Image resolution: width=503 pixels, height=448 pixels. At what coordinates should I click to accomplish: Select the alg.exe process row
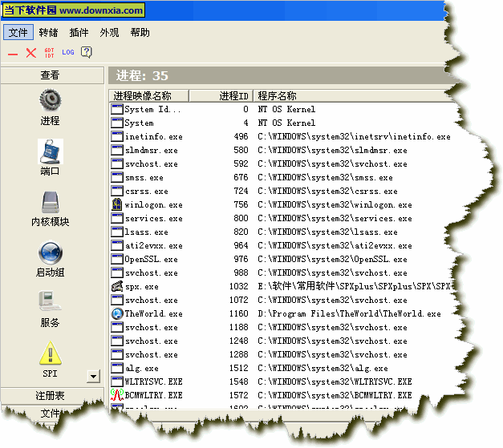281,368
